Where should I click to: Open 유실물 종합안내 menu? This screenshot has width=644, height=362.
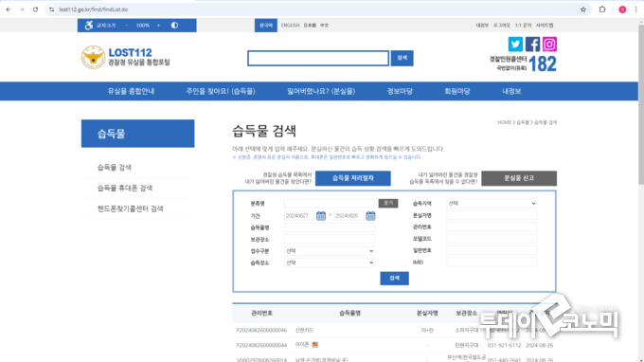click(131, 91)
